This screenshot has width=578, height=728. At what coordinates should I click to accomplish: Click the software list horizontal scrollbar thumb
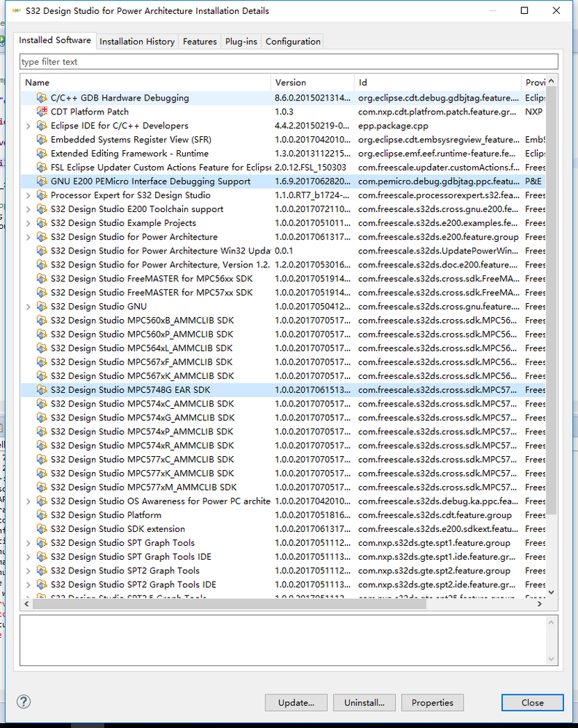[230, 604]
